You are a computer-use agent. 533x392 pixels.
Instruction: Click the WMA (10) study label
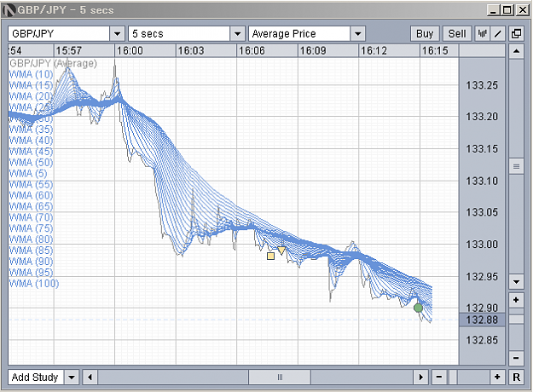pyautogui.click(x=32, y=74)
